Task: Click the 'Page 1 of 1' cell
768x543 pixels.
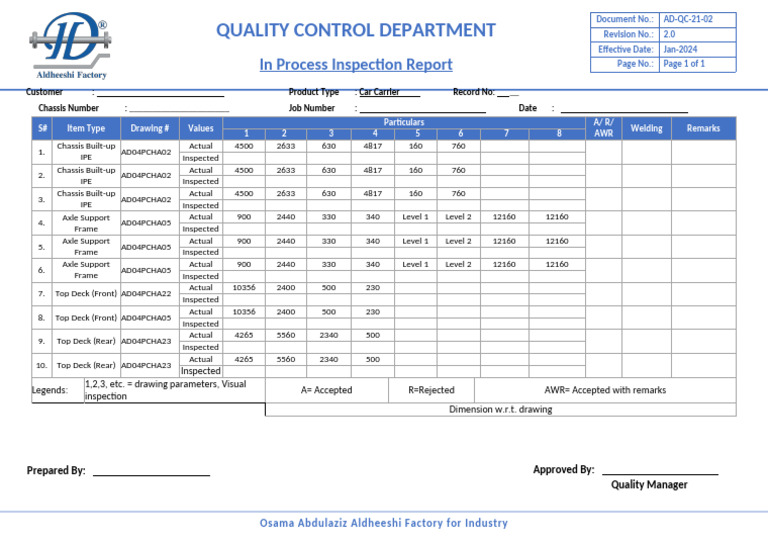Action: pyautogui.click(x=697, y=64)
